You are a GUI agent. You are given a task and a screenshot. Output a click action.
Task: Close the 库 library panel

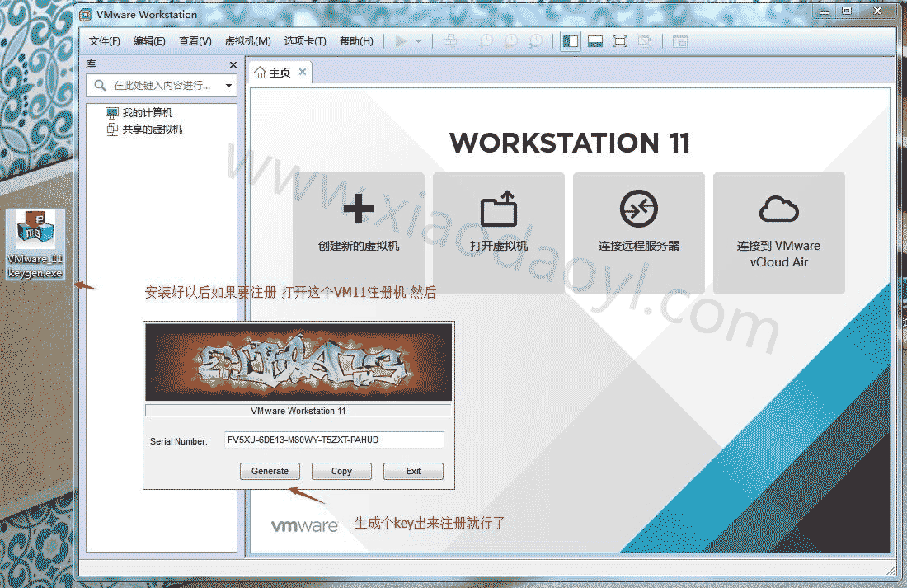point(233,65)
